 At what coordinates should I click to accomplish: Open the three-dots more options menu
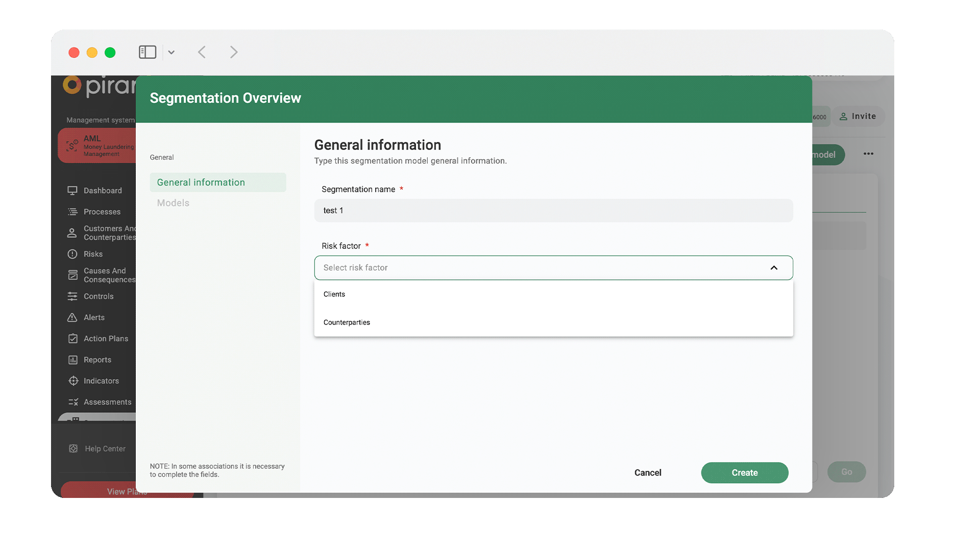868,154
